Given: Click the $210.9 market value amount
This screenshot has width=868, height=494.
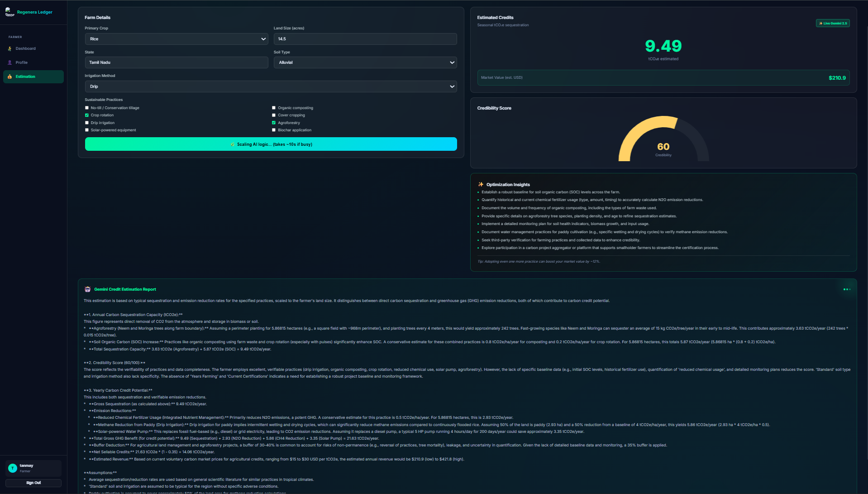Looking at the screenshot, I should (x=837, y=78).
